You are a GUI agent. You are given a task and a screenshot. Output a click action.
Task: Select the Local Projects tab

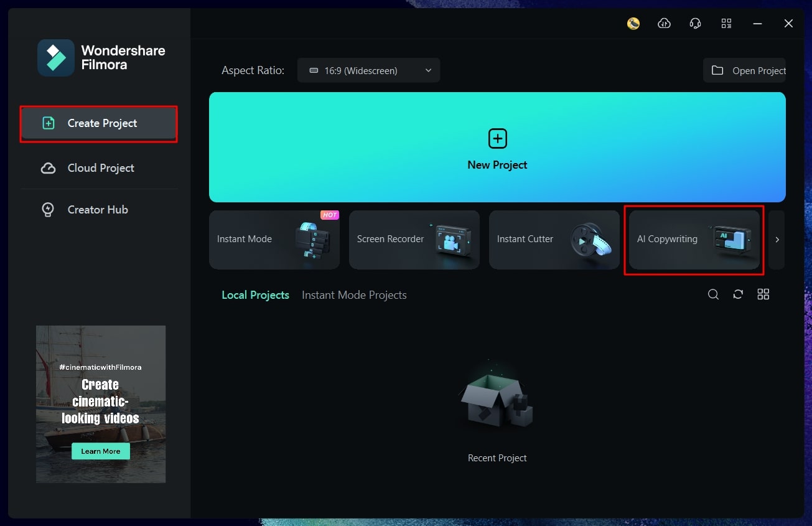255,295
